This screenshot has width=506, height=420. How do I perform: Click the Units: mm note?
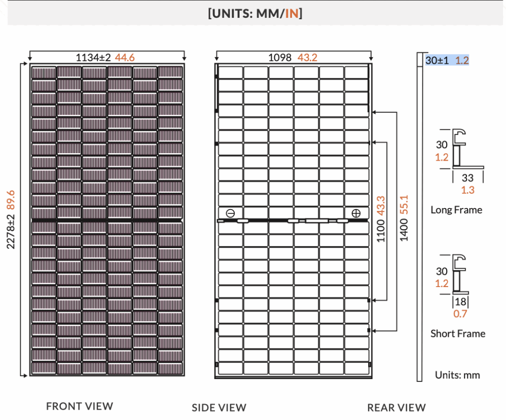pyautogui.click(x=457, y=375)
